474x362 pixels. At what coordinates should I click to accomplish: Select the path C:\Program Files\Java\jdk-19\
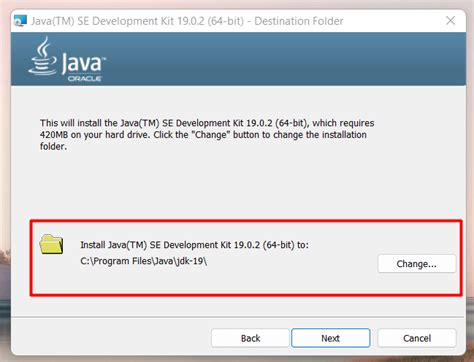(x=144, y=261)
